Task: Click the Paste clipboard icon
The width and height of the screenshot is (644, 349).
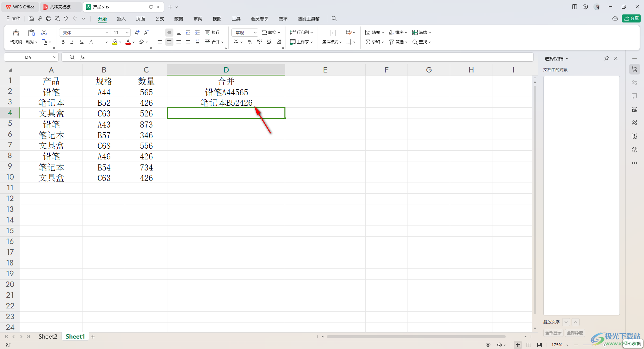Action: point(32,33)
